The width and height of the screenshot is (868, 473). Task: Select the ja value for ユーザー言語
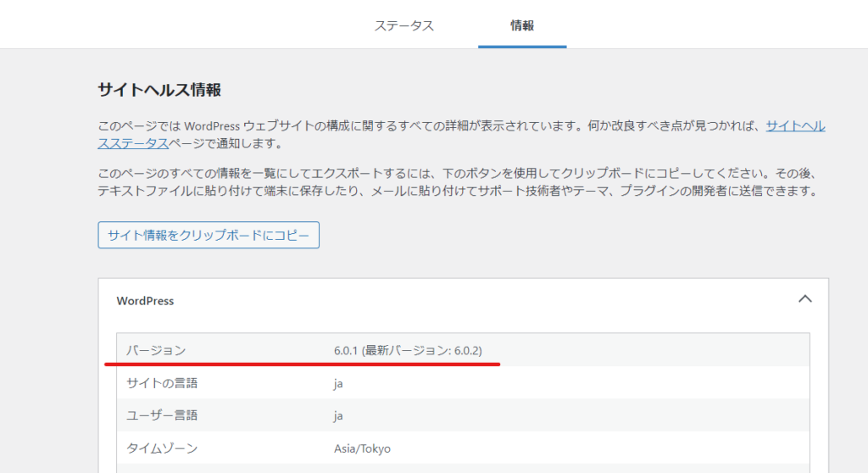point(338,415)
